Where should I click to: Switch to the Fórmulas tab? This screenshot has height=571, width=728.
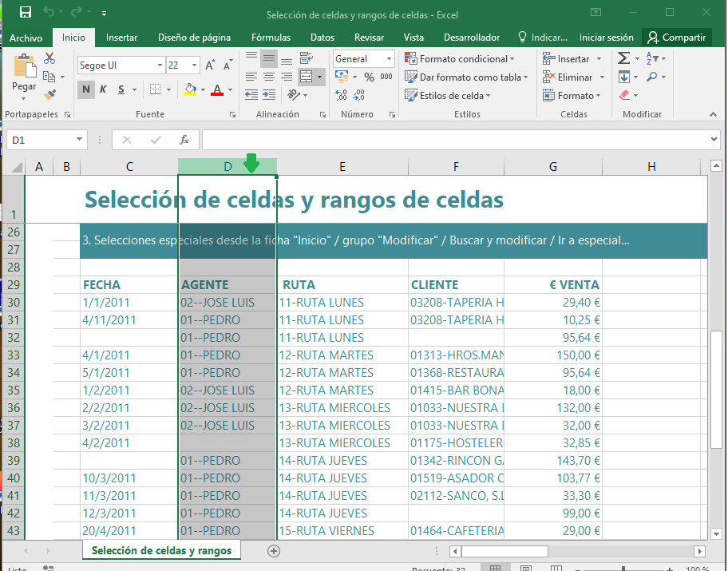(271, 38)
